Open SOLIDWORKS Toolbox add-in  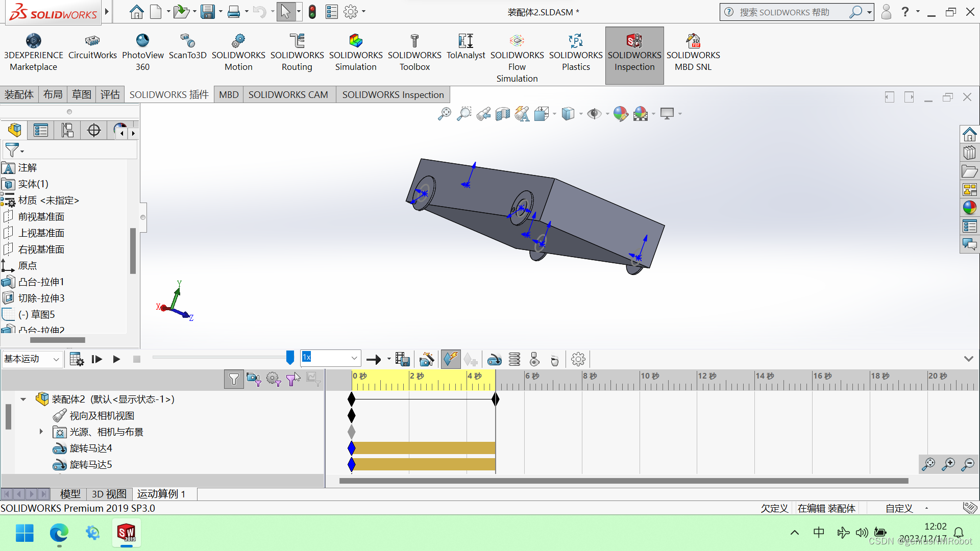coord(414,53)
